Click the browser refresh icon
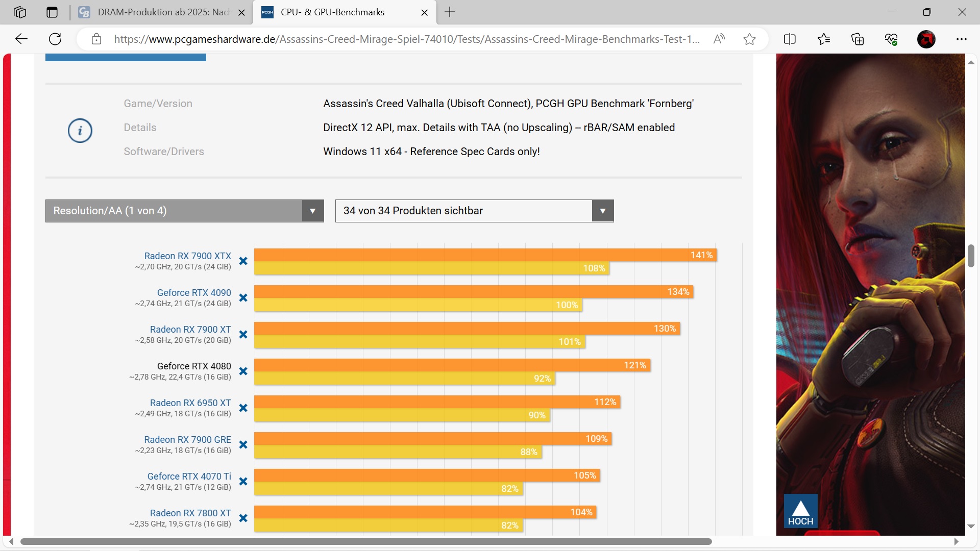The height and width of the screenshot is (551, 980). tap(55, 39)
